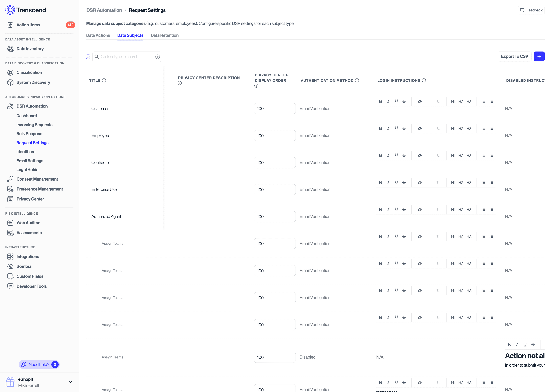This screenshot has width=552, height=392.
Task: Click the Export To CSV button
Action: pyautogui.click(x=514, y=56)
